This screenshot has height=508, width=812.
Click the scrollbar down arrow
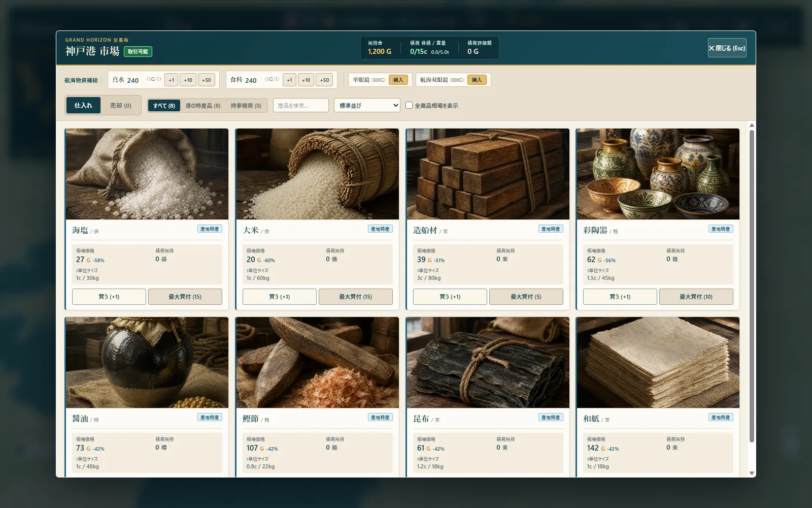tap(752, 473)
